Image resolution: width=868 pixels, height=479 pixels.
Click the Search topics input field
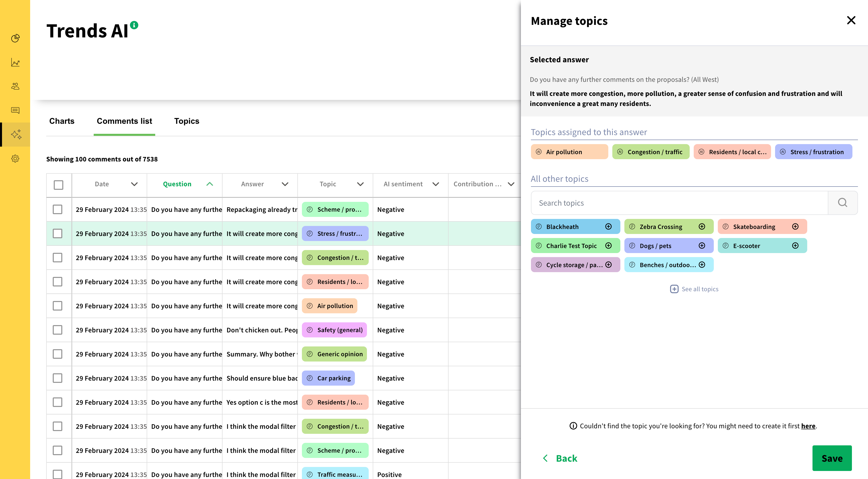pos(679,203)
